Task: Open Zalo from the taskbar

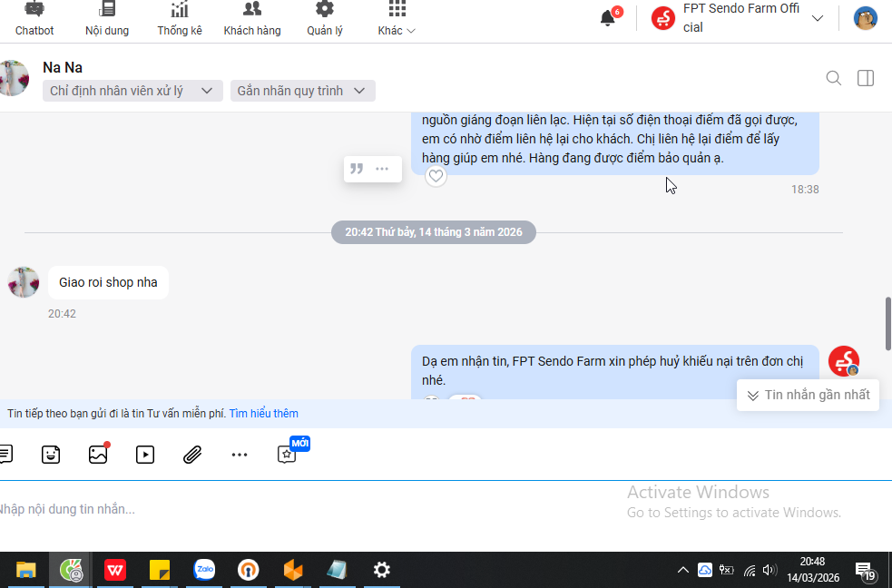Action: [x=203, y=570]
